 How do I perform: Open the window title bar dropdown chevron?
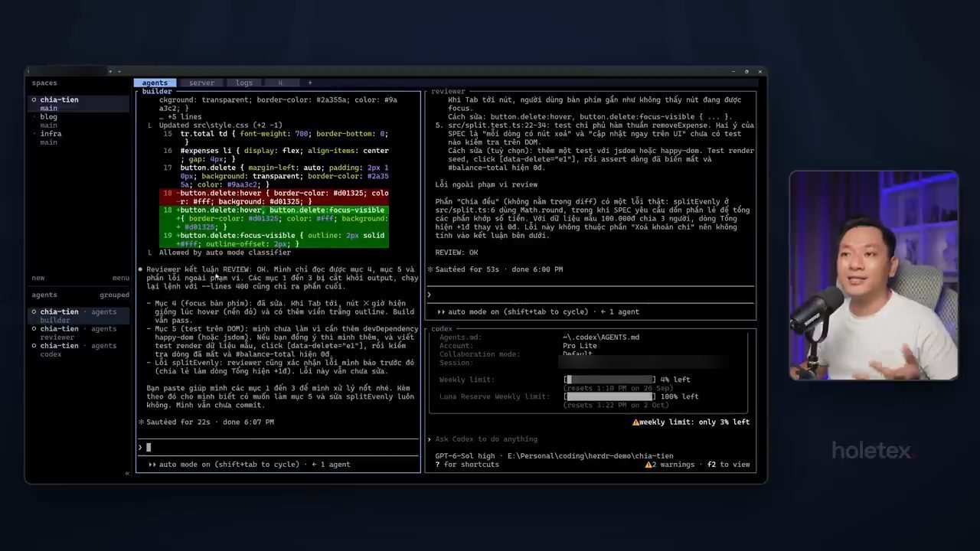[x=119, y=71]
